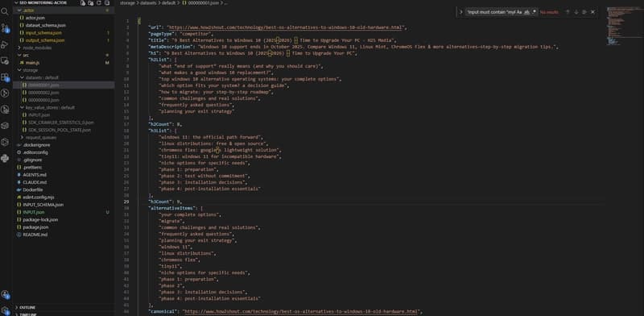Image resolution: width=644 pixels, height=316 pixels.
Task: Collapse the key_value_stores\default folder
Action: click(64, 107)
